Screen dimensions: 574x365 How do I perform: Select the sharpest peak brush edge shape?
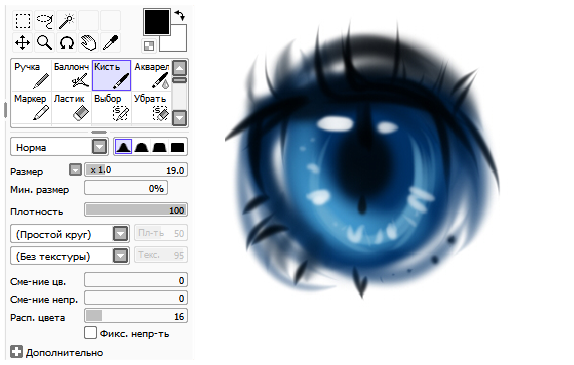123,147
